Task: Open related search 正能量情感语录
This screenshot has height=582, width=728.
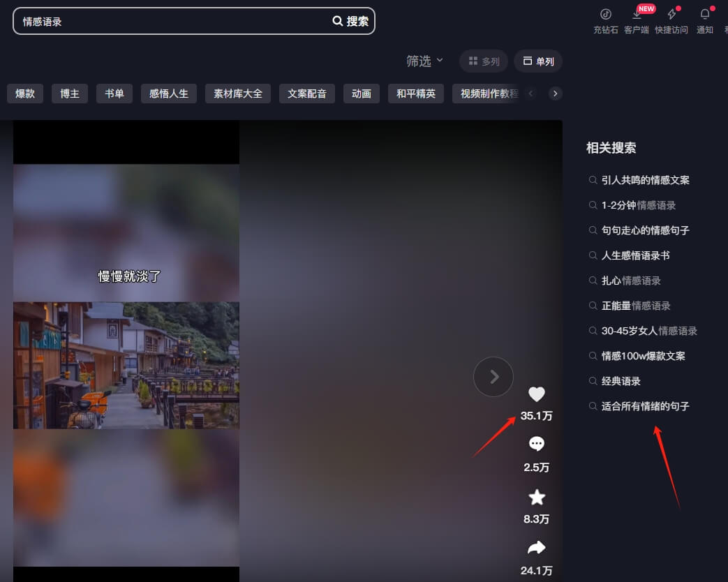Action: point(634,306)
